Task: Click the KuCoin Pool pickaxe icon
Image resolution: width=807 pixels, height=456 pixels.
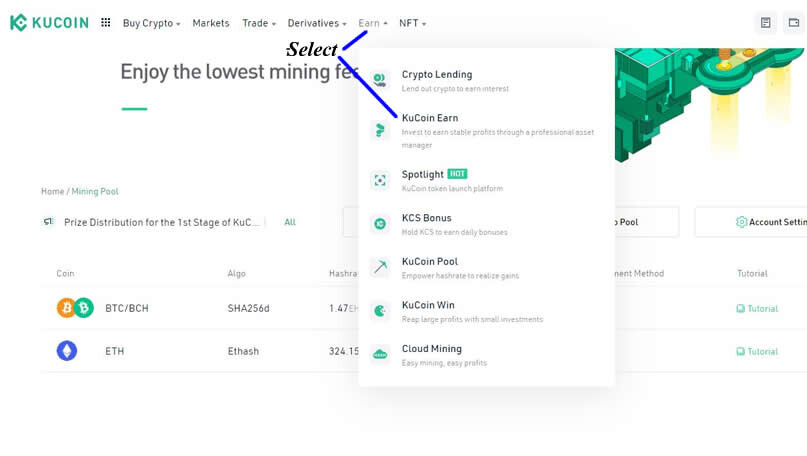Action: pos(380,267)
